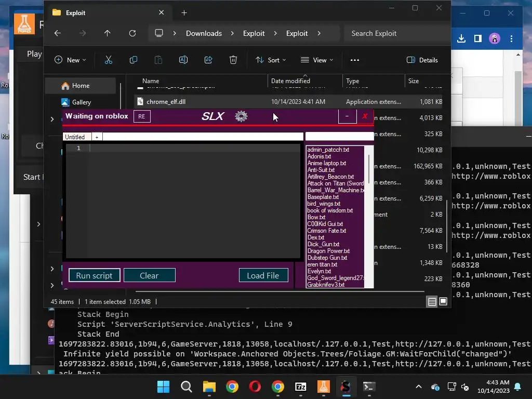Click the Clear button in SLX

tap(149, 275)
